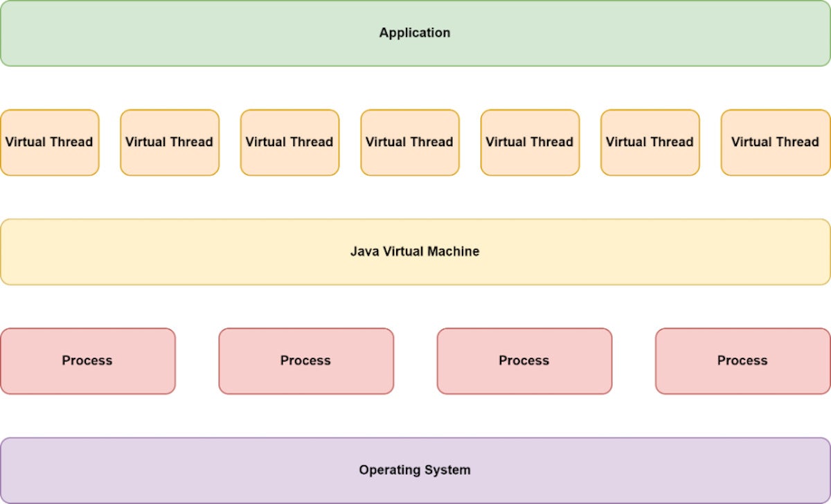Select the third Virtual Thread box from left

290,143
